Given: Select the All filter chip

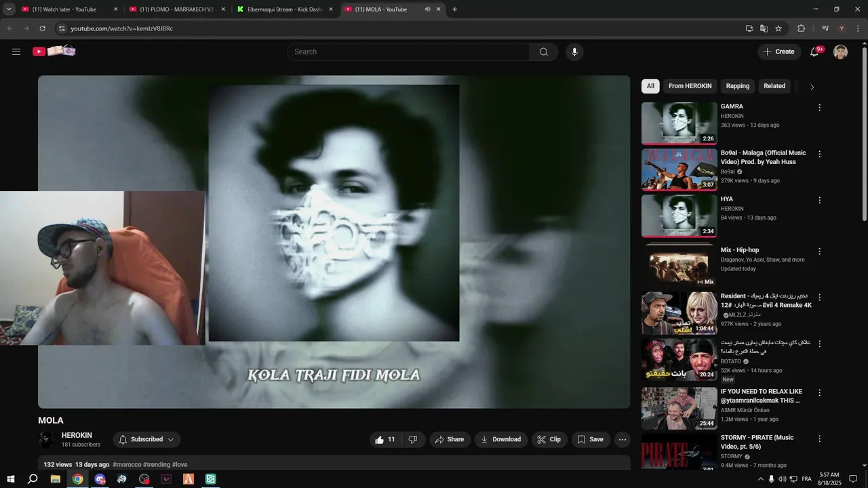Looking at the screenshot, I should [650, 86].
